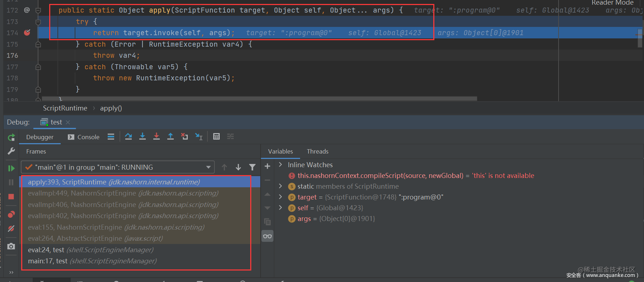
Task: Toggle fold marker at line 177
Action: (38, 67)
